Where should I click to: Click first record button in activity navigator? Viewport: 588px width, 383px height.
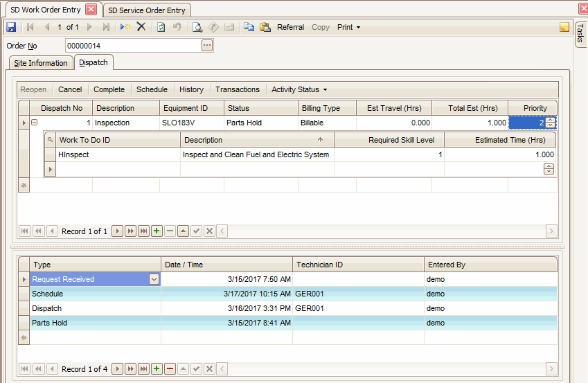click(x=24, y=368)
